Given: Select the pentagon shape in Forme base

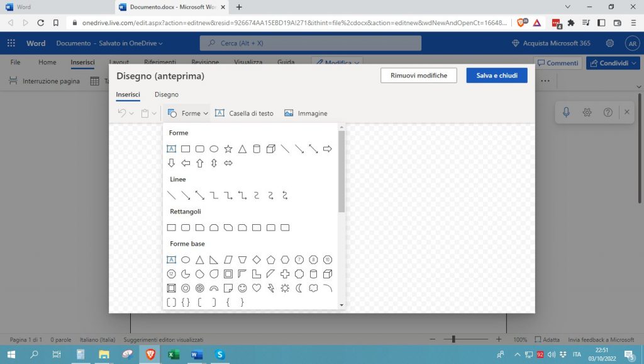Looking at the screenshot, I should pyautogui.click(x=270, y=259).
